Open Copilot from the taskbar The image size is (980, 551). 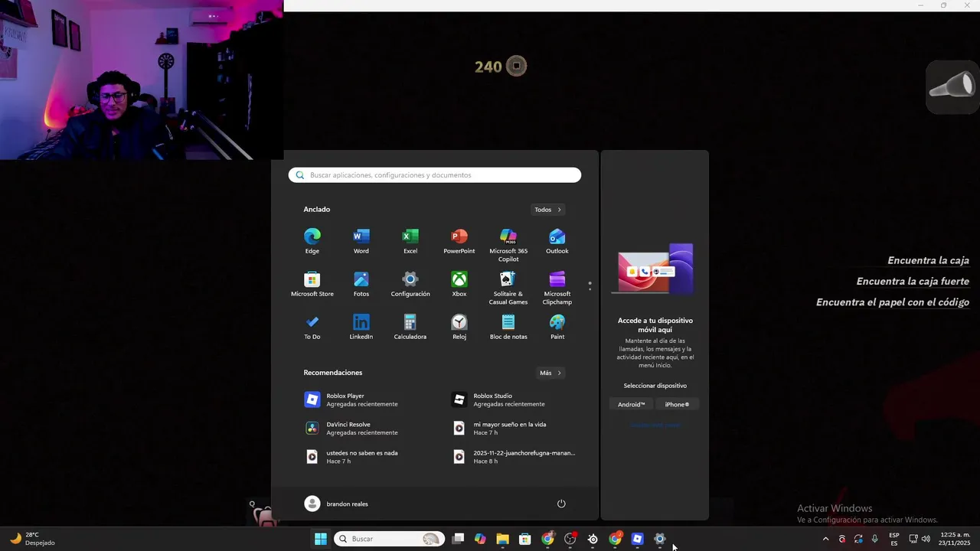pyautogui.click(x=480, y=539)
